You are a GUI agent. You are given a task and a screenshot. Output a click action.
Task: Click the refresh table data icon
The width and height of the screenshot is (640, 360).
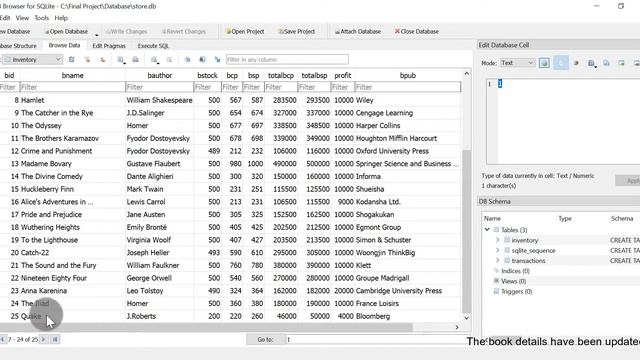point(71,60)
